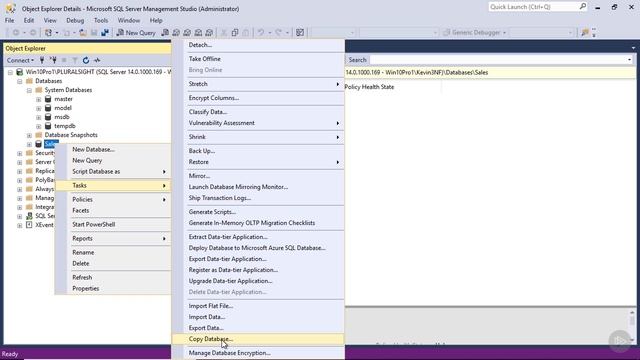Click the Open File folder icon in toolbar
The height and width of the screenshot is (360, 640).
[83, 33]
